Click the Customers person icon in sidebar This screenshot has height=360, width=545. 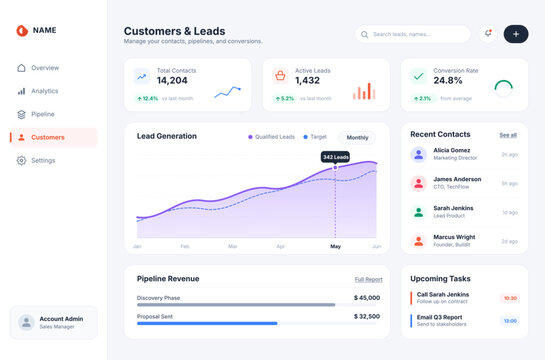pos(21,137)
